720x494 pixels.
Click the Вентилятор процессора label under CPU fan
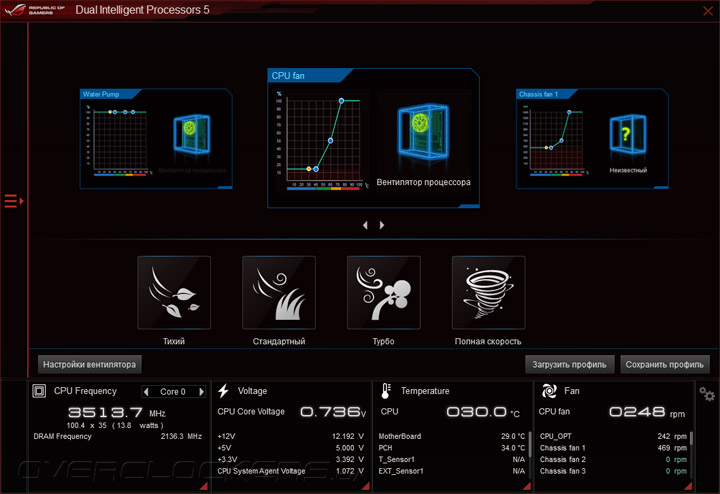coord(423,182)
